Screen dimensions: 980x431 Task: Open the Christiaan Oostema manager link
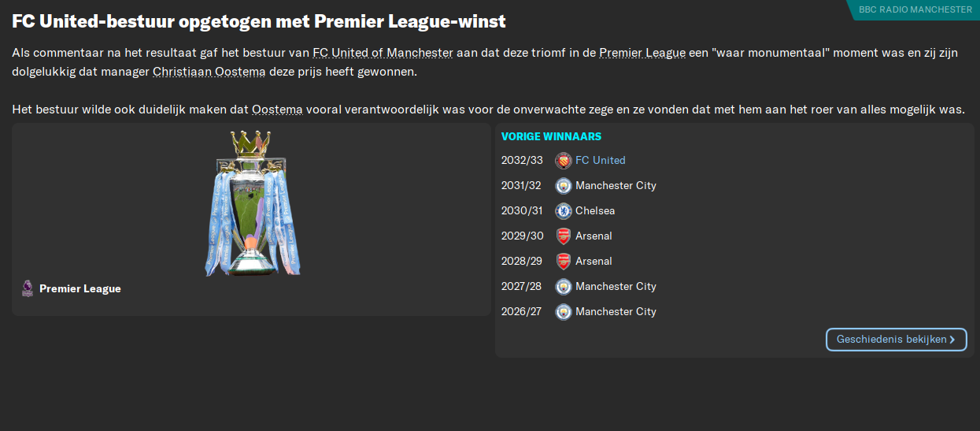pyautogui.click(x=209, y=72)
